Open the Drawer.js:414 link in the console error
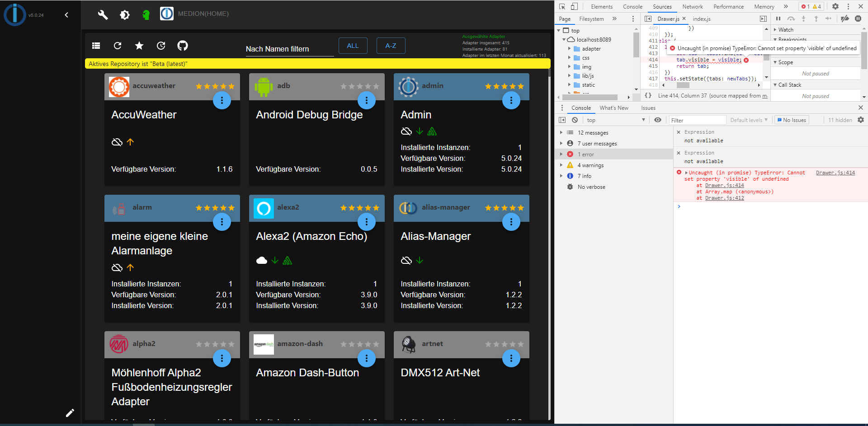Viewport: 868px width, 426px height. (x=835, y=173)
